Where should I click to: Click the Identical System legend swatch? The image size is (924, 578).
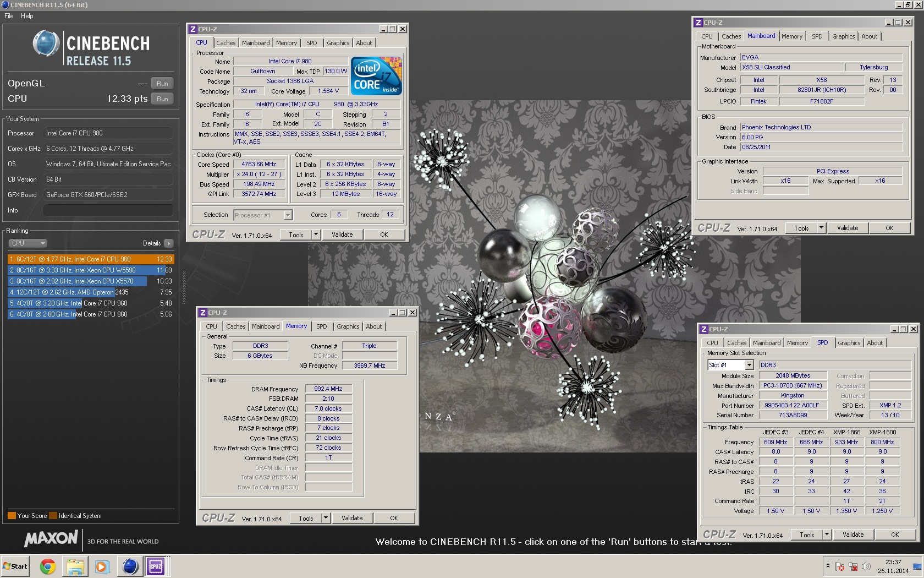tap(53, 516)
